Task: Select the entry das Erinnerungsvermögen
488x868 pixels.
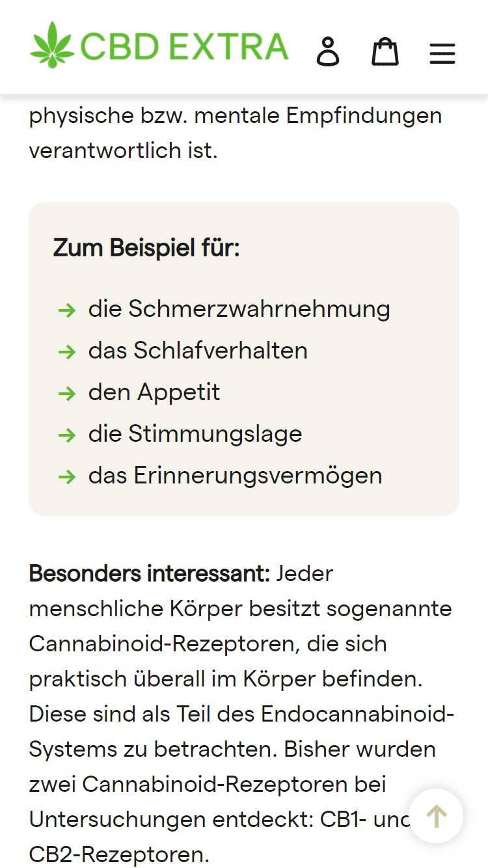Action: [x=235, y=476]
